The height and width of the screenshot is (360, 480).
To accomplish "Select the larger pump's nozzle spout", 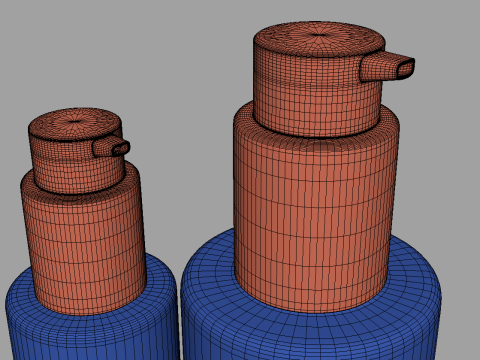I will point(387,67).
